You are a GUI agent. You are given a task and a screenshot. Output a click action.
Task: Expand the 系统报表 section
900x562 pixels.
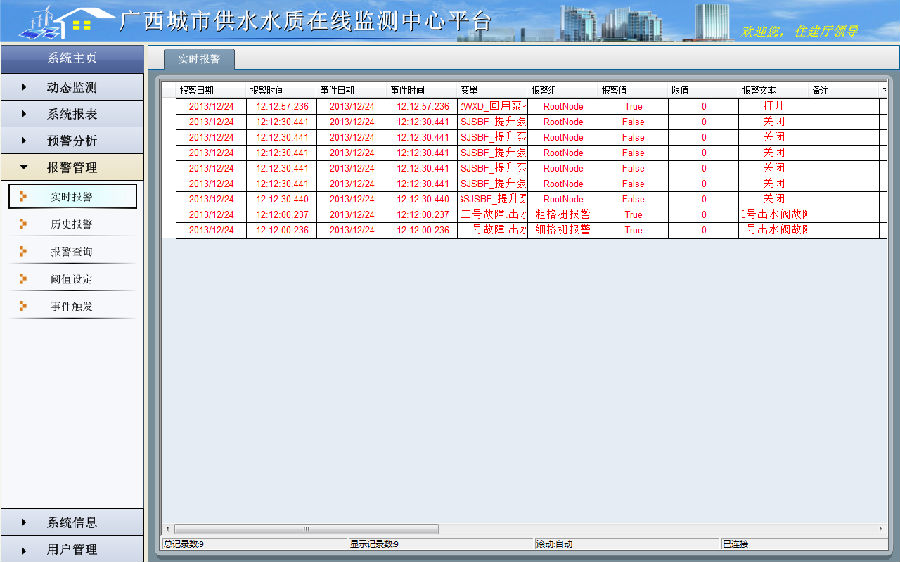(x=71, y=115)
